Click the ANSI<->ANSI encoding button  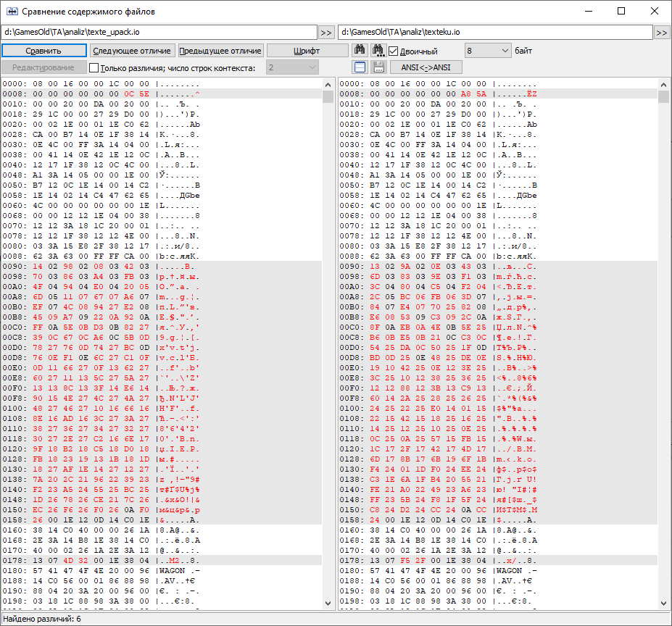(x=426, y=67)
